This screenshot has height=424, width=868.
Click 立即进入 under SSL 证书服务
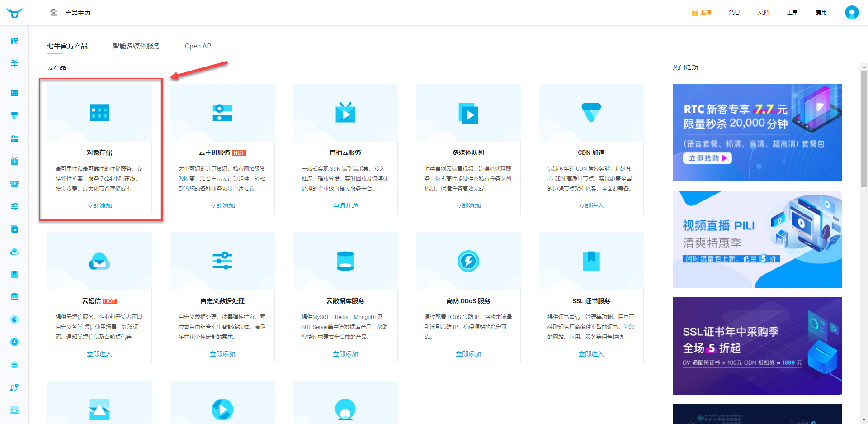(591, 354)
